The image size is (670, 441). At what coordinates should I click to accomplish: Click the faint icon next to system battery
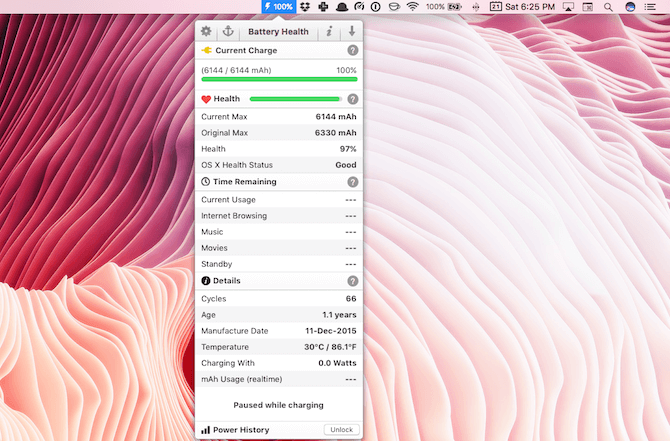click(476, 7)
